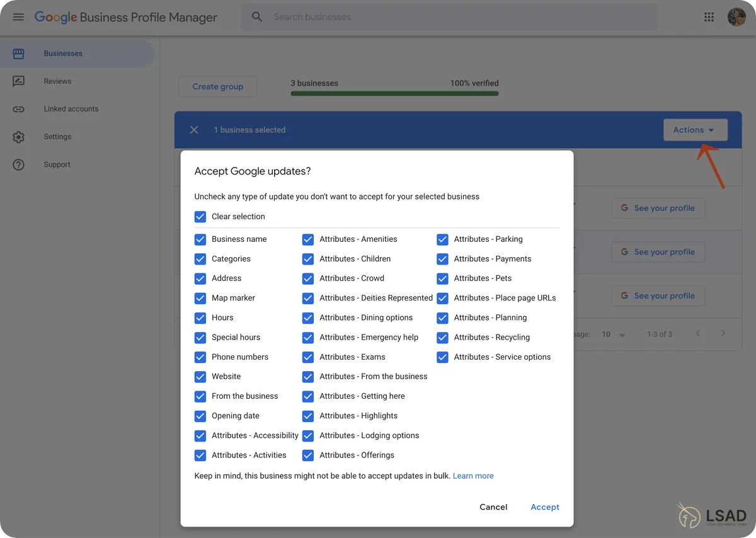
Task: Click the Create group button
Action: 218,87
